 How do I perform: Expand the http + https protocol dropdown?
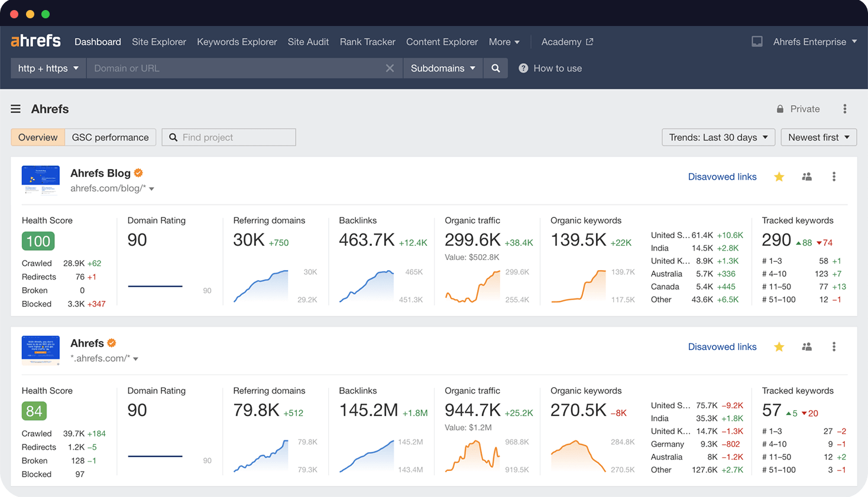click(x=48, y=68)
